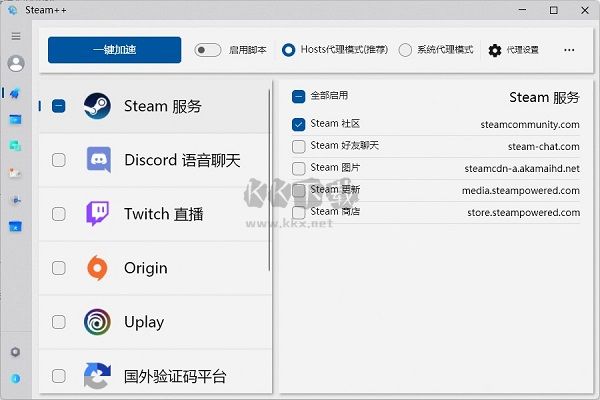This screenshot has width=600, height=400.
Task: Select the Uplay row label
Action: tap(144, 322)
